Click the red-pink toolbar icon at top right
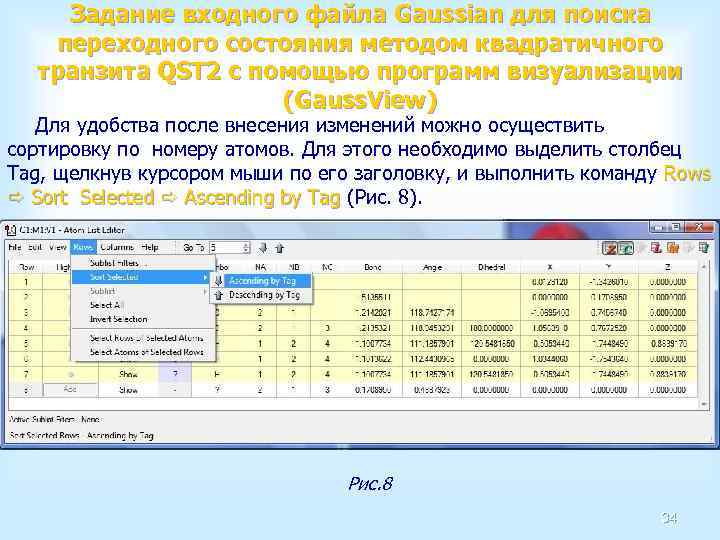This screenshot has width=720, height=540. click(657, 248)
